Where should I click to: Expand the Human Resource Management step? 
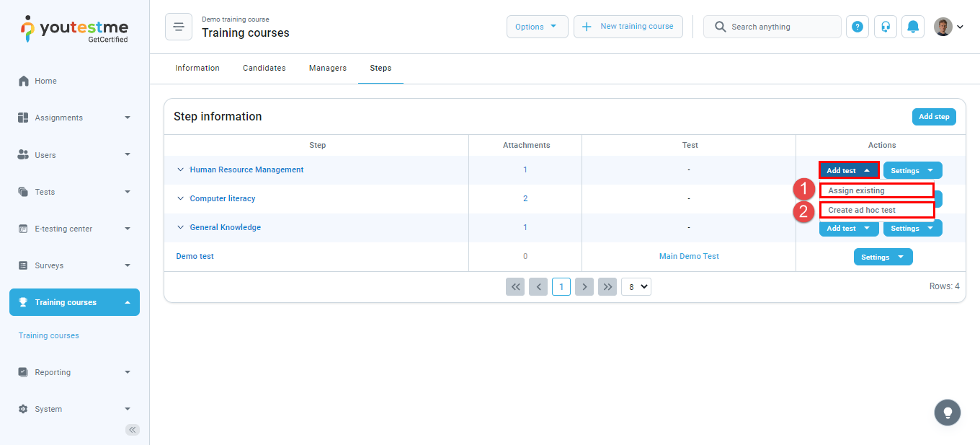[181, 170]
